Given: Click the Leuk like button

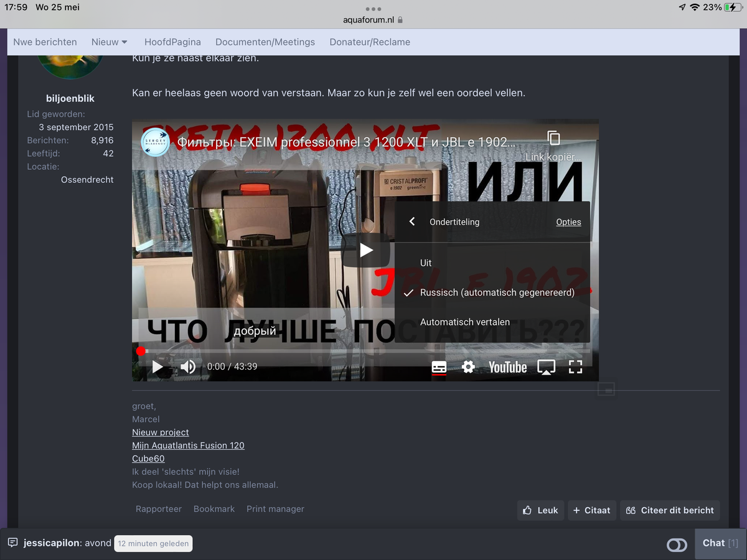Looking at the screenshot, I should pos(540,510).
